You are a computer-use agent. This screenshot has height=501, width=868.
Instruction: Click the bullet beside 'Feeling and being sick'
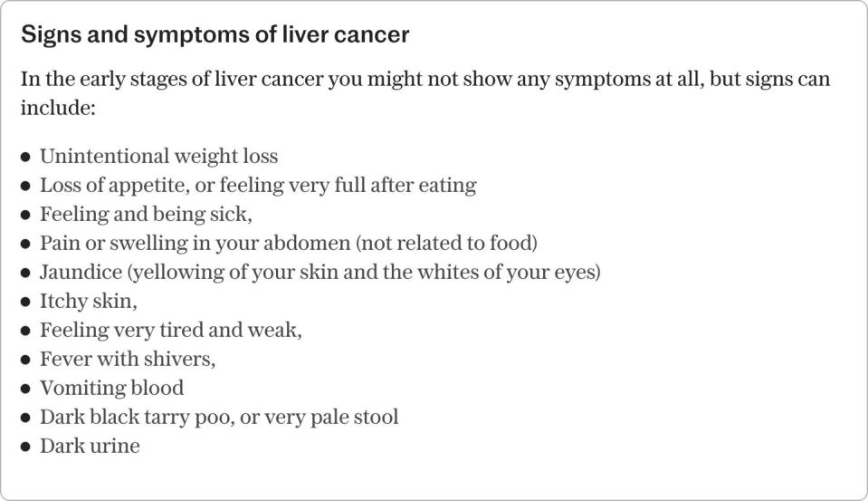(x=25, y=215)
